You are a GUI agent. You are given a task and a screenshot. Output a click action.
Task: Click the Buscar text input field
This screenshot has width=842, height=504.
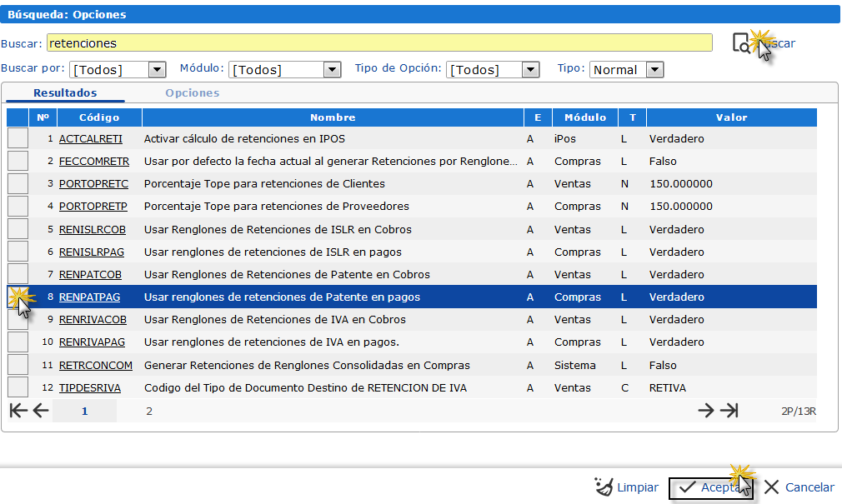tap(379, 42)
